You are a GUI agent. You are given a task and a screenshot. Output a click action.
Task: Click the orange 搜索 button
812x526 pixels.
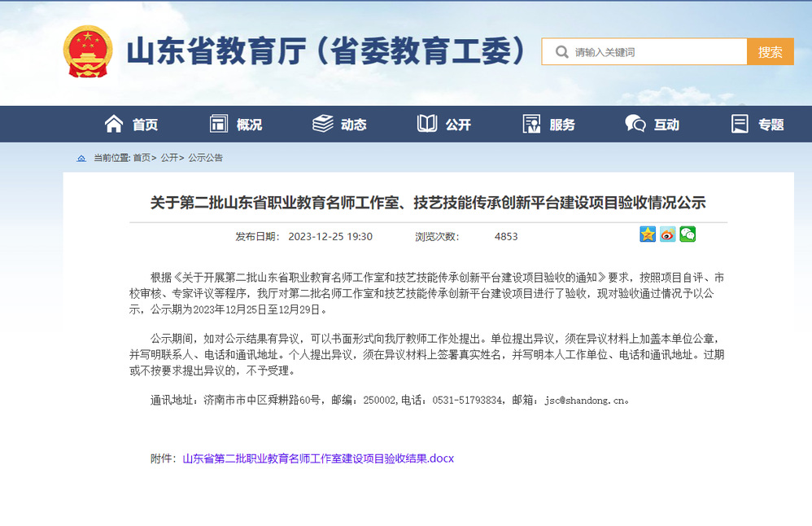(770, 52)
